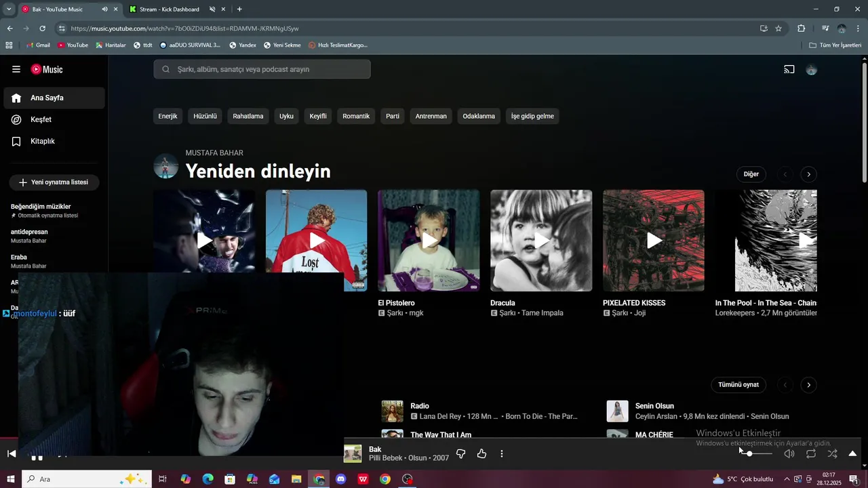Select the Keyifli mood chip
The width and height of the screenshot is (868, 488).
coord(318,116)
